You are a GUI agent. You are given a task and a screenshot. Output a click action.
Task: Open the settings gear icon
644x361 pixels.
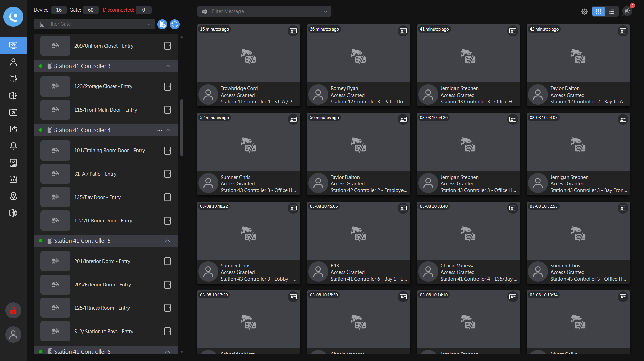pos(584,12)
